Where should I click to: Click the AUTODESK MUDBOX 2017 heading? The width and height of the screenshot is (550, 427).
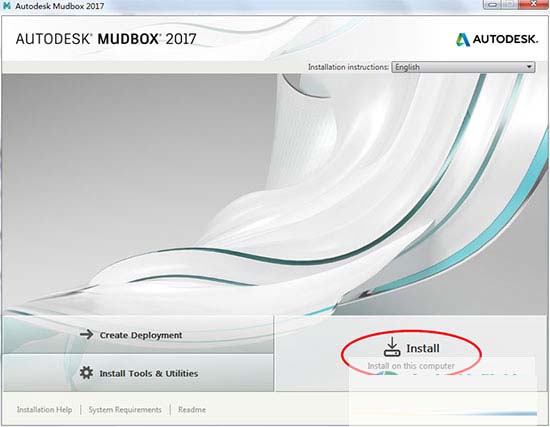pyautogui.click(x=106, y=39)
